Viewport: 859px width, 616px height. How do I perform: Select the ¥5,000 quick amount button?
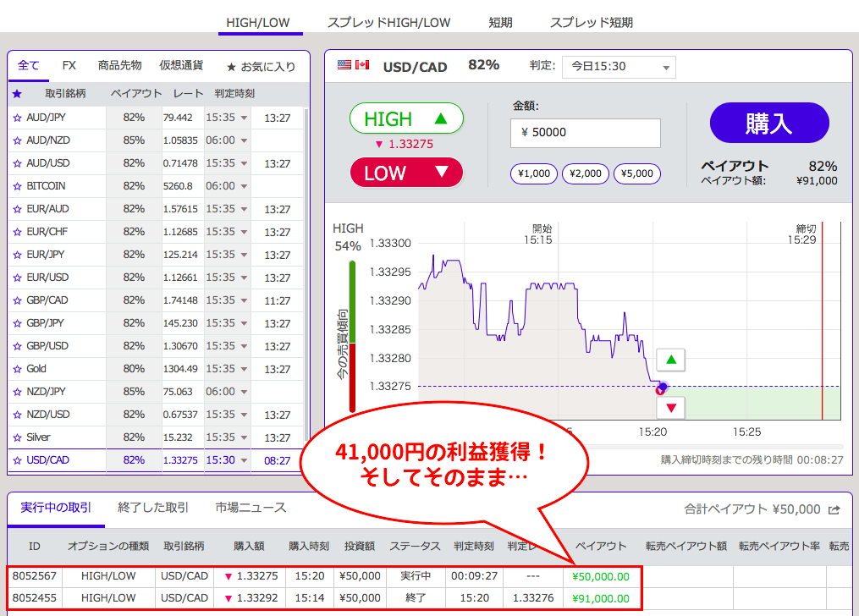click(x=636, y=174)
